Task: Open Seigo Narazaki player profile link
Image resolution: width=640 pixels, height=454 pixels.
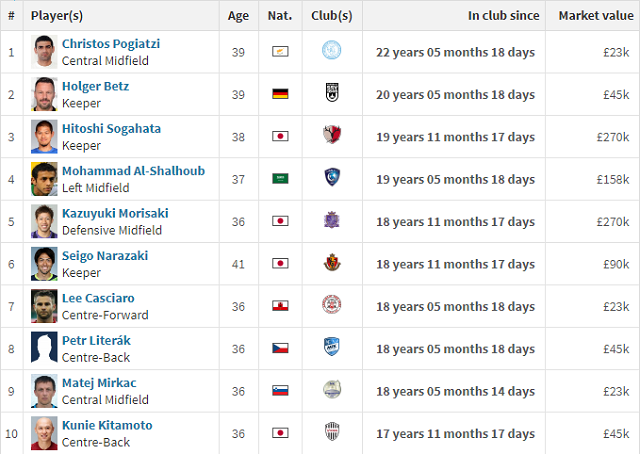Action: click(104, 256)
